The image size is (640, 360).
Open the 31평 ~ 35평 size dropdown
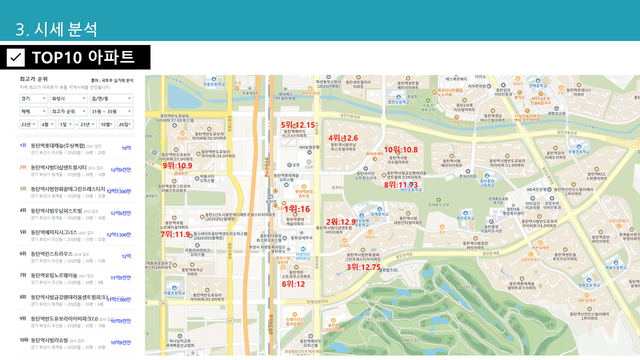click(111, 111)
